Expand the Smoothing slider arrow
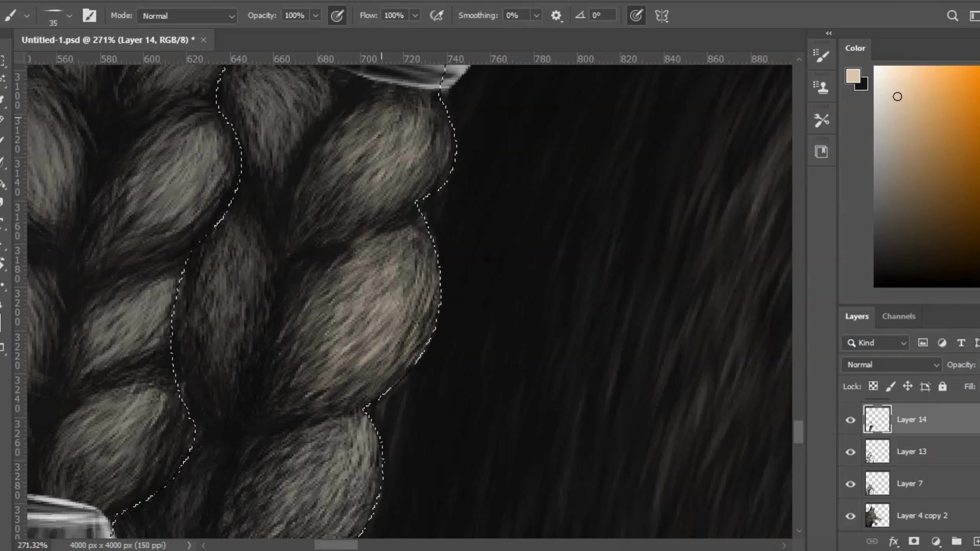 (x=536, y=15)
